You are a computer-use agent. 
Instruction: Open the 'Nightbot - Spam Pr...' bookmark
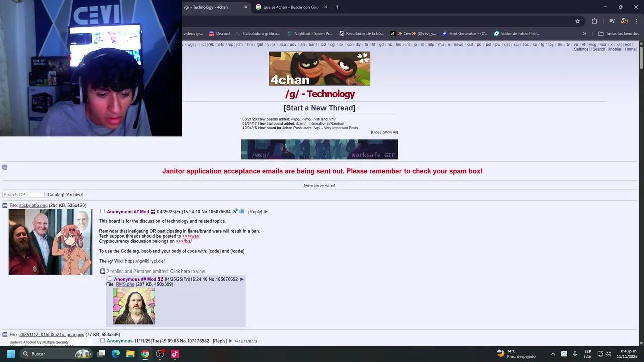pyautogui.click(x=309, y=34)
